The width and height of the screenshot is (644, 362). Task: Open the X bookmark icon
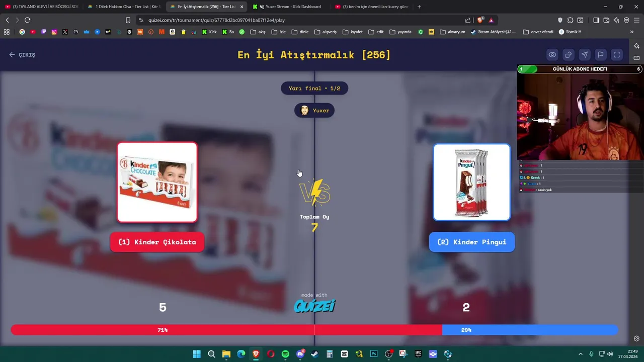[65, 32]
